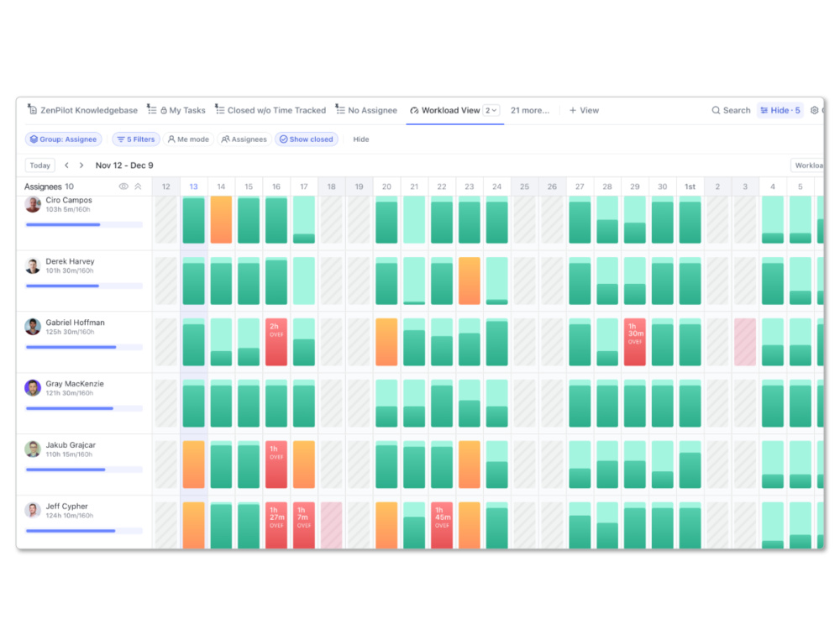Viewport: 840px width, 630px height.
Task: Collapse all assignees with double chevron
Action: 139,186
